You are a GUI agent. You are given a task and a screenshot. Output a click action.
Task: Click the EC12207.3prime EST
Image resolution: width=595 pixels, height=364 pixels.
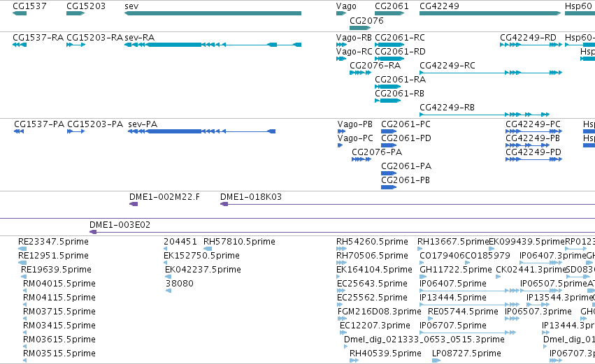coord(343,333)
